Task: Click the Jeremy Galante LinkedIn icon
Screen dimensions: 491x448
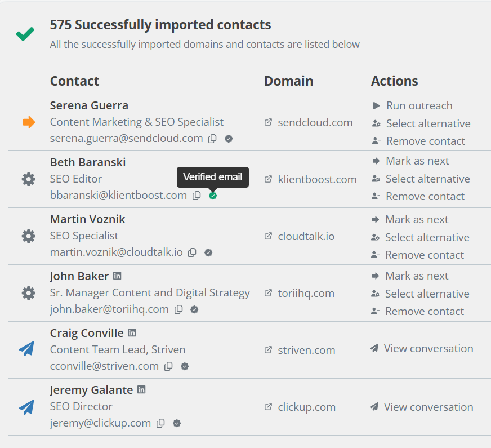Action: pos(142,390)
